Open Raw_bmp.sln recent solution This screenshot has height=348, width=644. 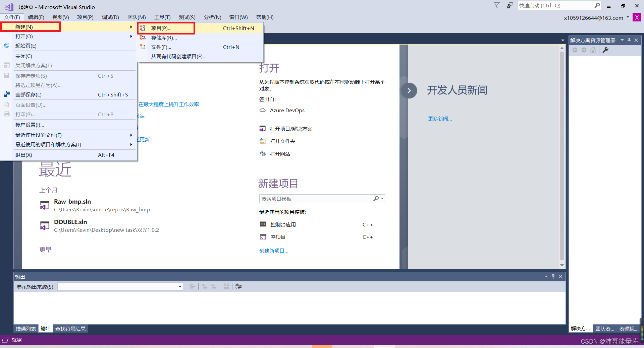pyautogui.click(x=72, y=201)
